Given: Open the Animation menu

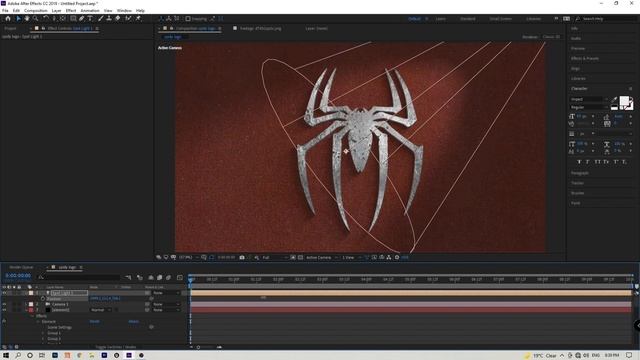Looking at the screenshot, I should click(x=90, y=10).
